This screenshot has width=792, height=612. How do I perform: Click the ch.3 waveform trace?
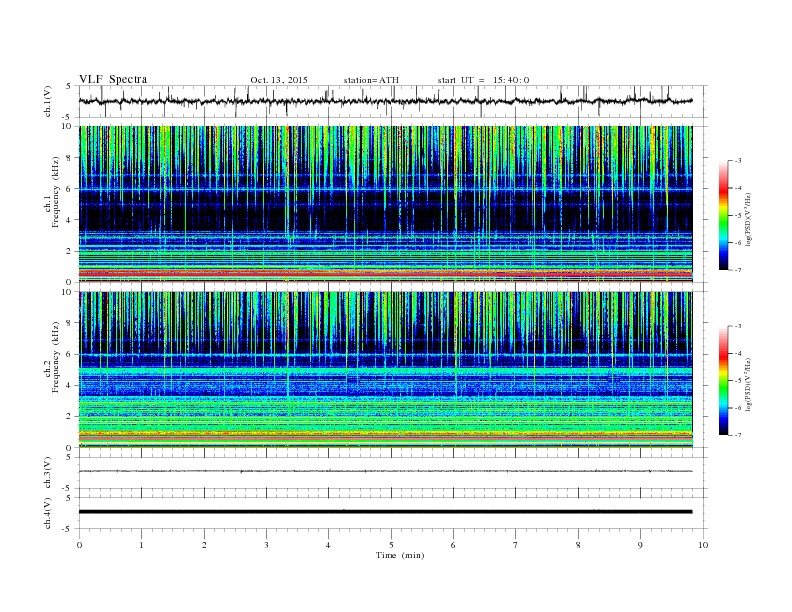click(385, 471)
